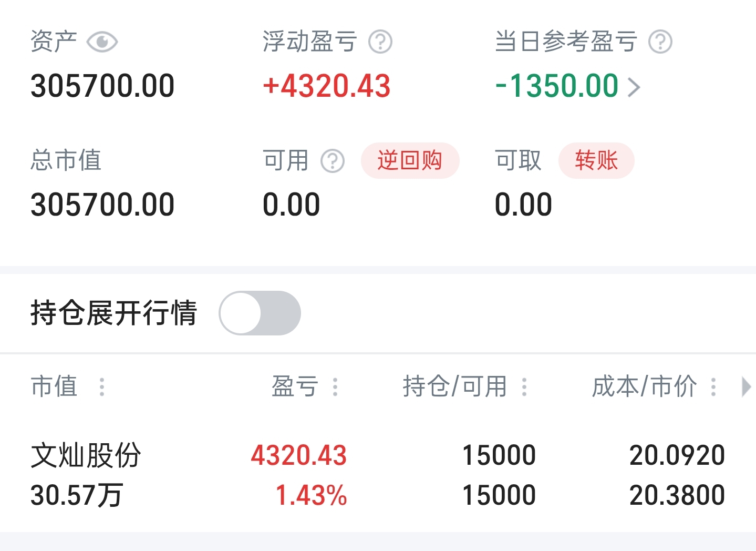Image resolution: width=756 pixels, height=551 pixels.
Task: Tap the 转账 transfer button
Action: pos(596,160)
